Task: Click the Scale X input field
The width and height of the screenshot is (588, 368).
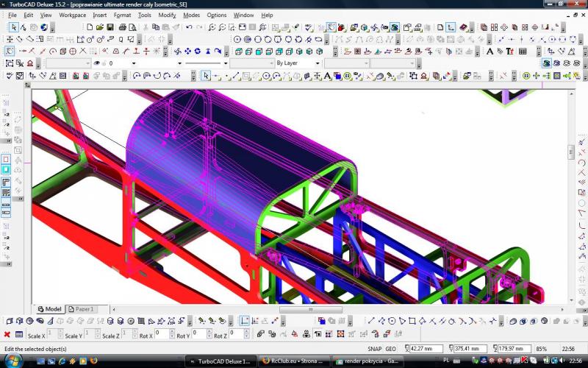Action: [54, 334]
